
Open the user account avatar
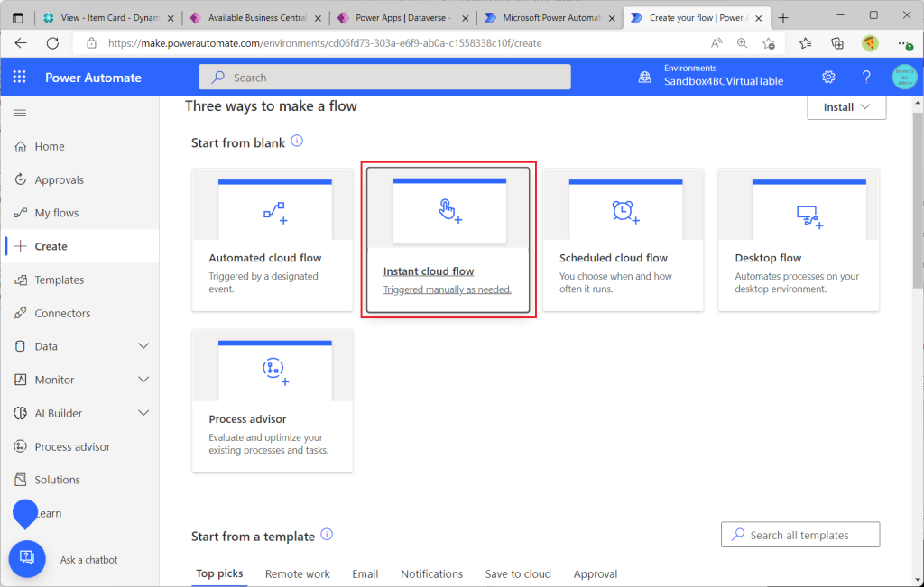coord(904,78)
